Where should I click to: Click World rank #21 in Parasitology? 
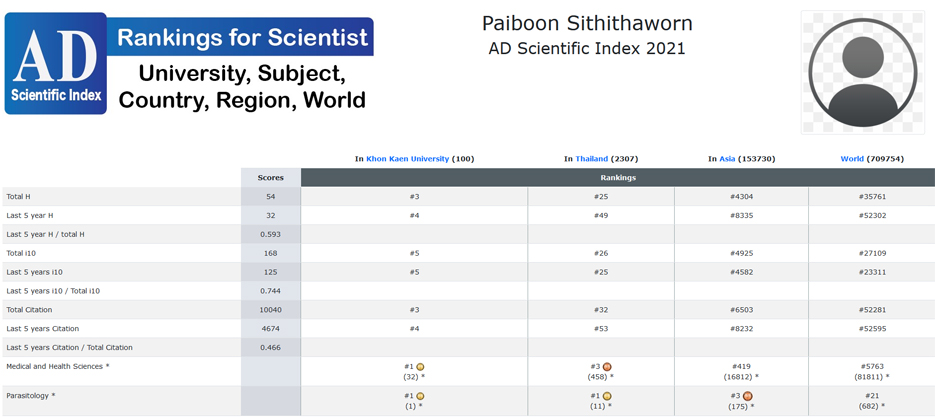873,396
